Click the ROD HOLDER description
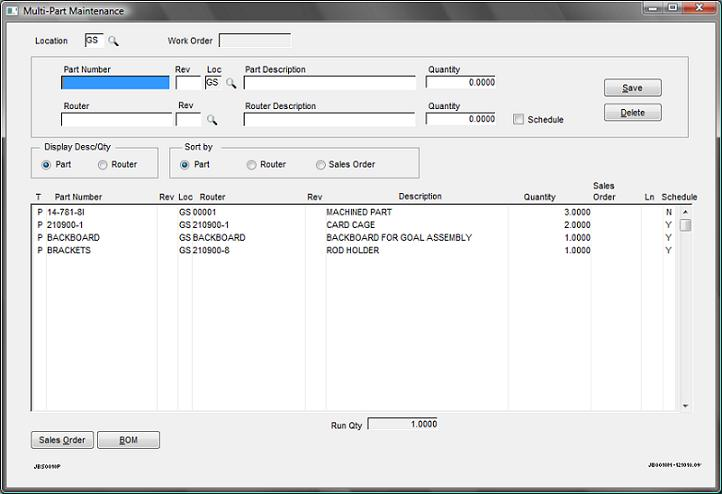The image size is (722, 494). click(353, 250)
